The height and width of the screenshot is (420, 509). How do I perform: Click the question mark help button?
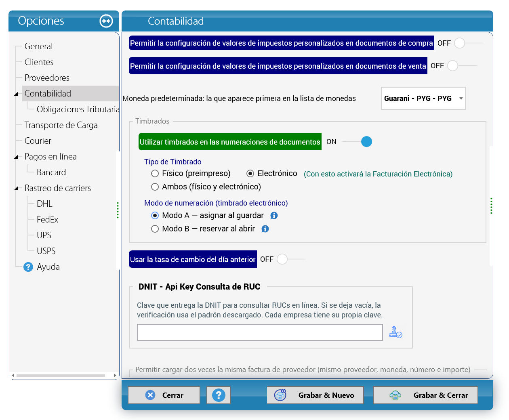point(219,395)
